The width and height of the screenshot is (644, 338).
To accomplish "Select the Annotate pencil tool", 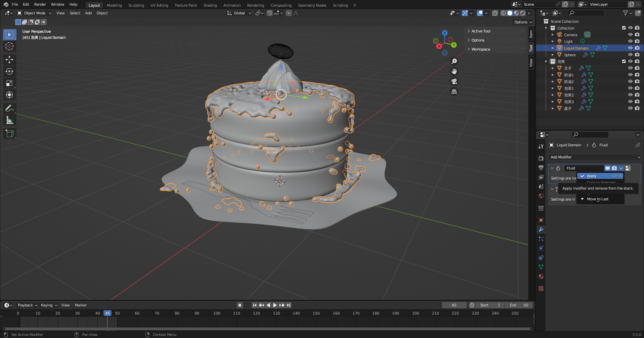I will point(9,108).
